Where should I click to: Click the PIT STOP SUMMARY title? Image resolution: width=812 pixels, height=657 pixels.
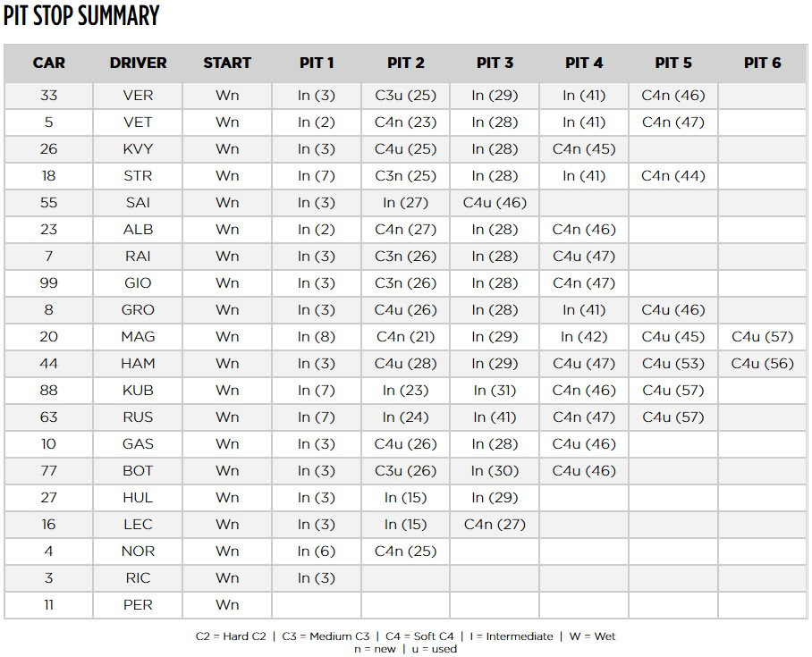81,15
